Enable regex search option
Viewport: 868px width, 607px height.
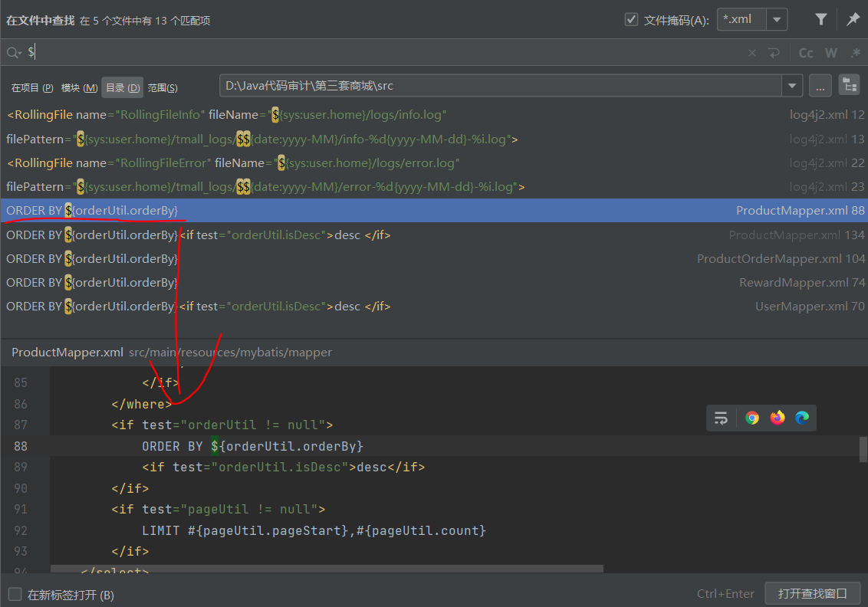pyautogui.click(x=856, y=53)
